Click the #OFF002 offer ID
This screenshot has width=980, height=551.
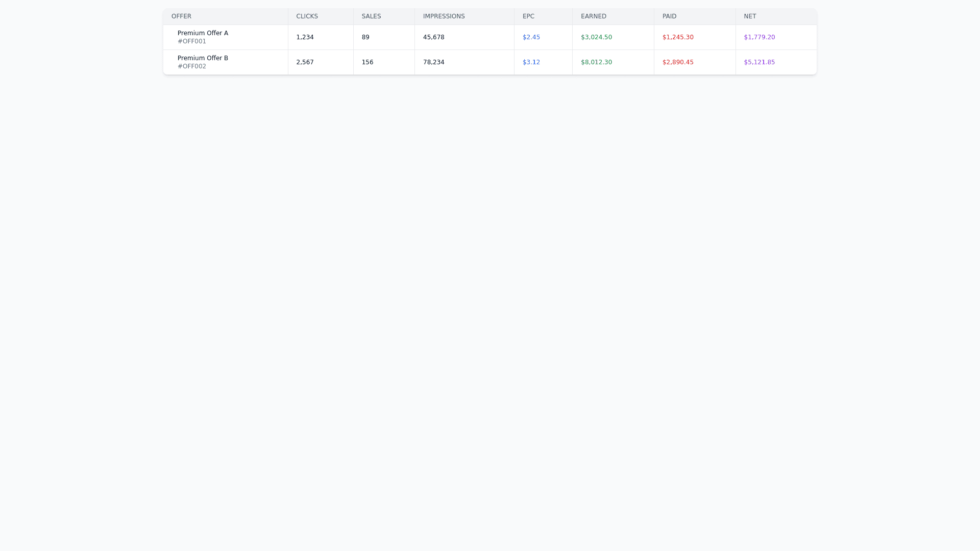click(x=192, y=66)
